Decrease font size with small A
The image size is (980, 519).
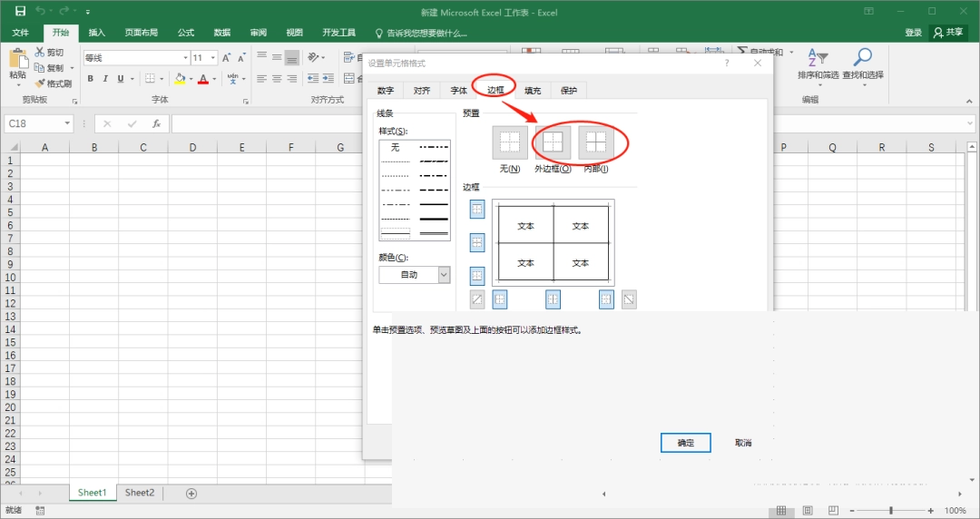pos(241,57)
